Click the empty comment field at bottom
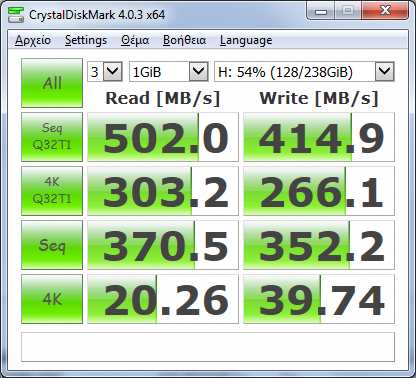 click(208, 347)
